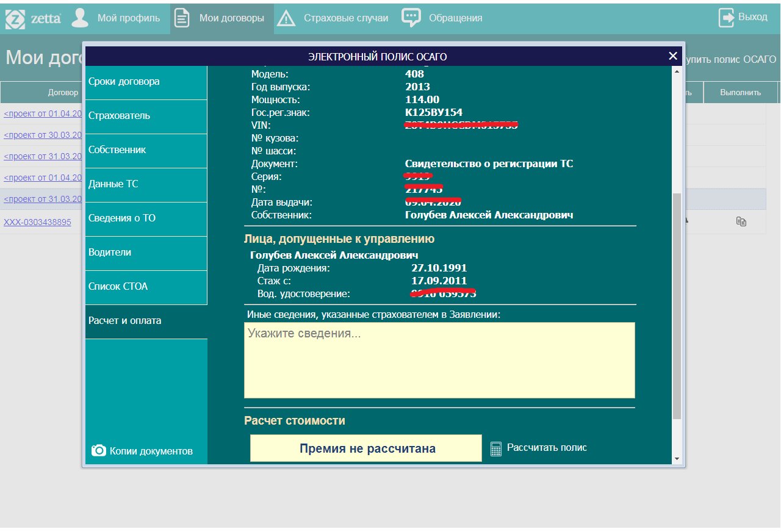Switch to Страхователь section
Image resolution: width=781 pixels, height=532 pixels.
pyautogui.click(x=146, y=116)
